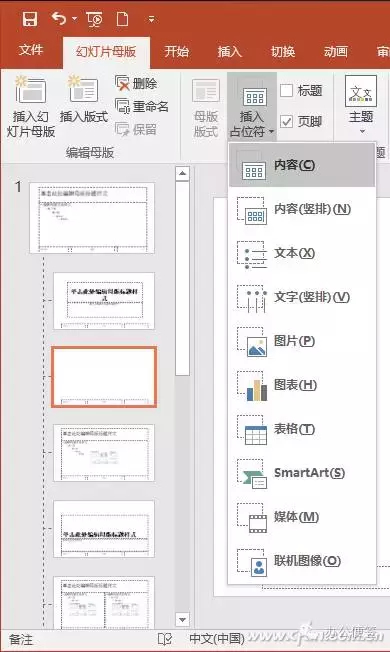Viewport: 390px width, 652px height.
Task: Select first slide master thumbnail
Action: click(92, 218)
